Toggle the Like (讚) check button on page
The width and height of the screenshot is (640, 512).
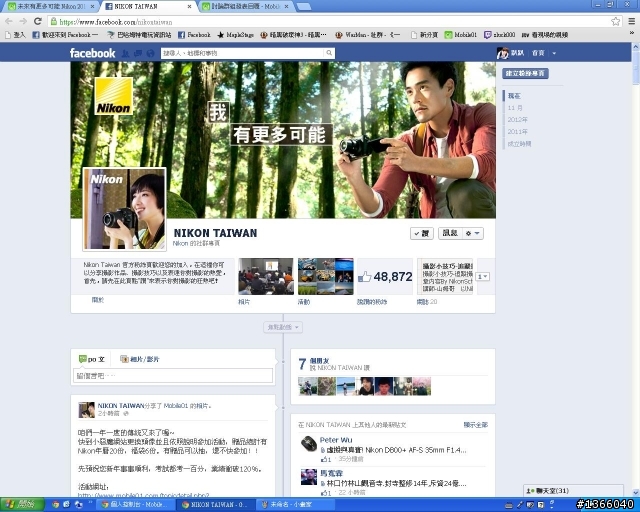(422, 233)
